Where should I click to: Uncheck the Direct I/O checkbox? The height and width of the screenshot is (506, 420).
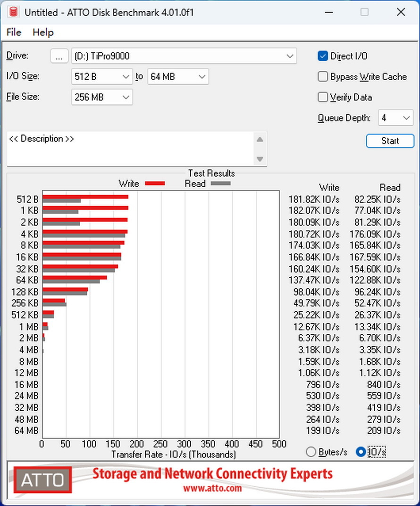click(x=323, y=56)
